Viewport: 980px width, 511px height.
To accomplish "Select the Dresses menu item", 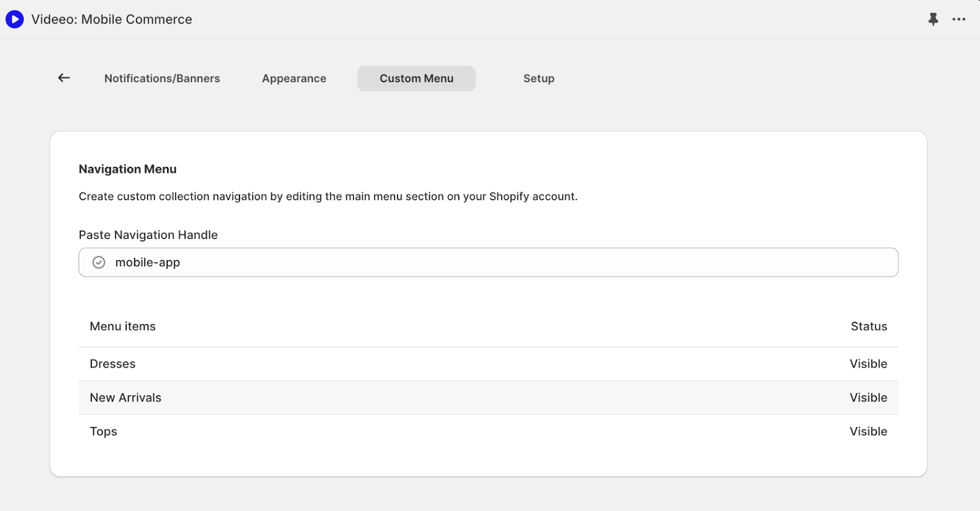I will click(x=113, y=364).
